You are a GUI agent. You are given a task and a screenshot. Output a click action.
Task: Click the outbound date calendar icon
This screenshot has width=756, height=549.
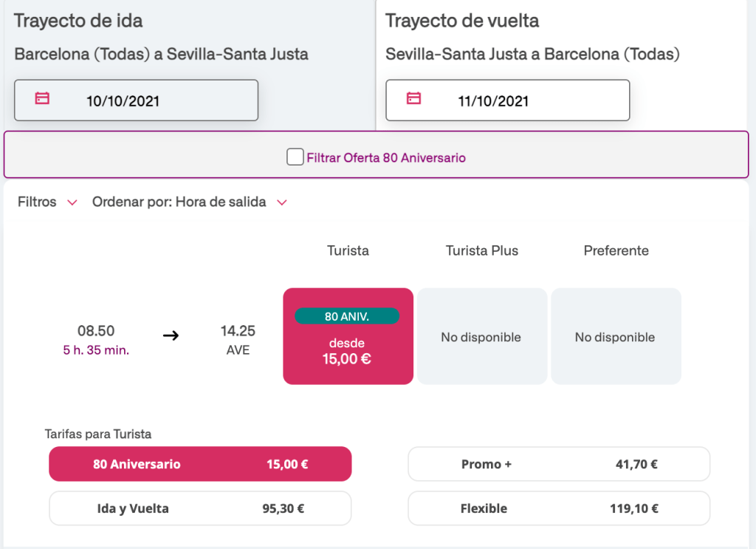coord(43,98)
